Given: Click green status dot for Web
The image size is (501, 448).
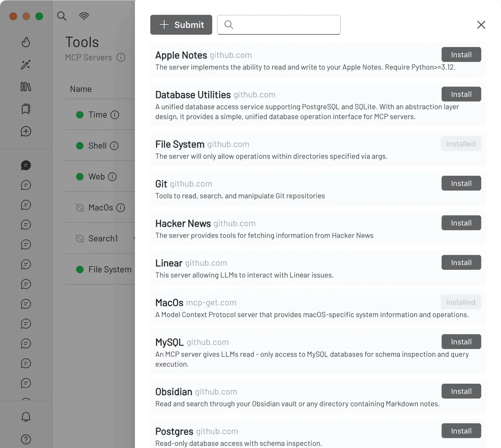Looking at the screenshot, I should coord(80,177).
